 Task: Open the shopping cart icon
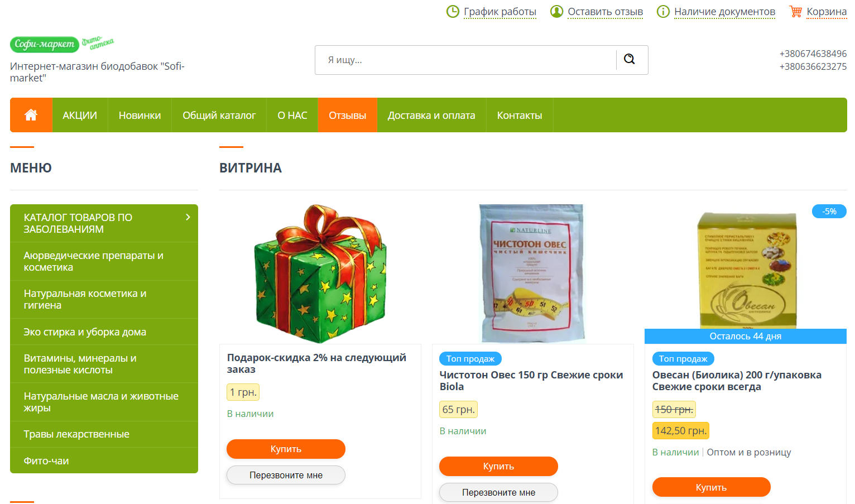(795, 11)
